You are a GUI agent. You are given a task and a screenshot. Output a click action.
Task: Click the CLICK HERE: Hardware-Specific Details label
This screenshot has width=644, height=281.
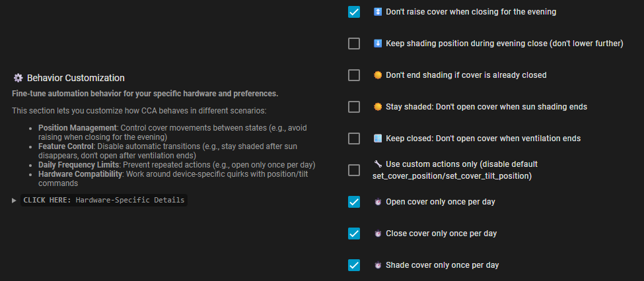(x=104, y=200)
